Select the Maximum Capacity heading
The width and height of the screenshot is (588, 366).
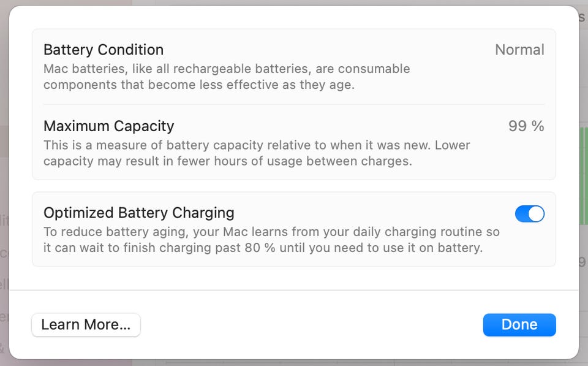pos(108,126)
